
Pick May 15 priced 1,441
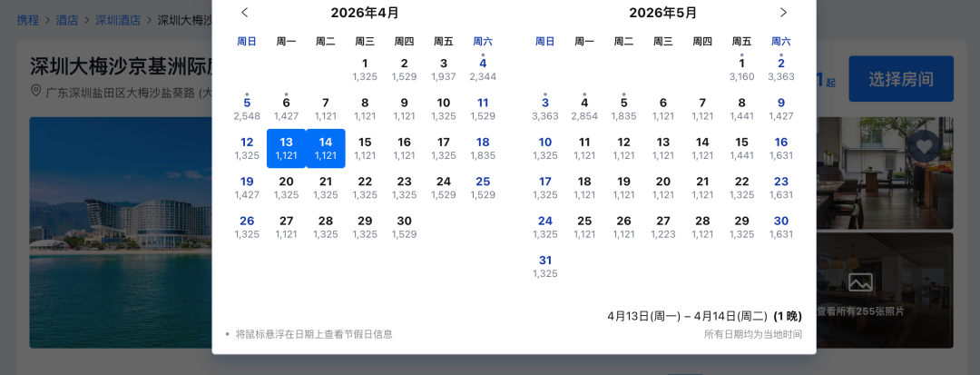[x=742, y=148]
